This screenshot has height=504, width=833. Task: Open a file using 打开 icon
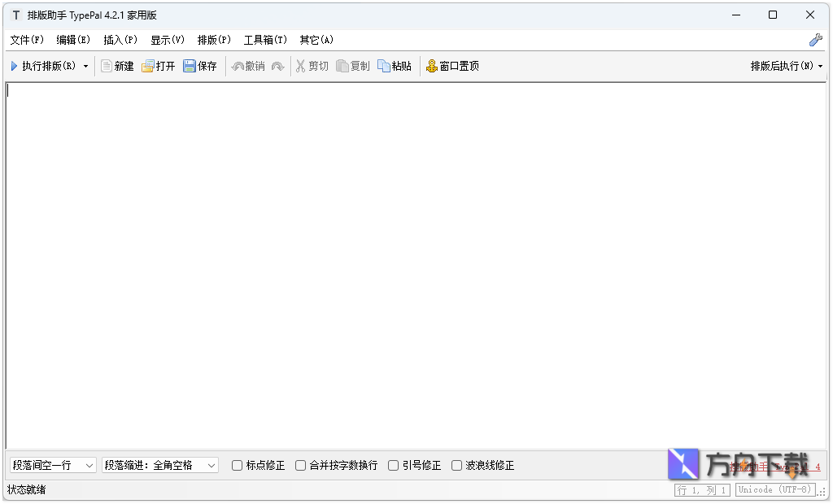pyautogui.click(x=148, y=66)
